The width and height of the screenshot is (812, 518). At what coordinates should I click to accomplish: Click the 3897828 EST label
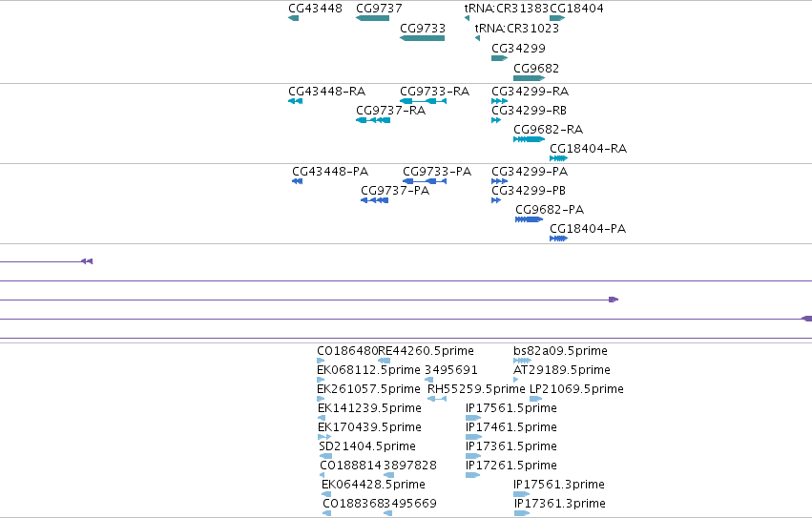410,466
